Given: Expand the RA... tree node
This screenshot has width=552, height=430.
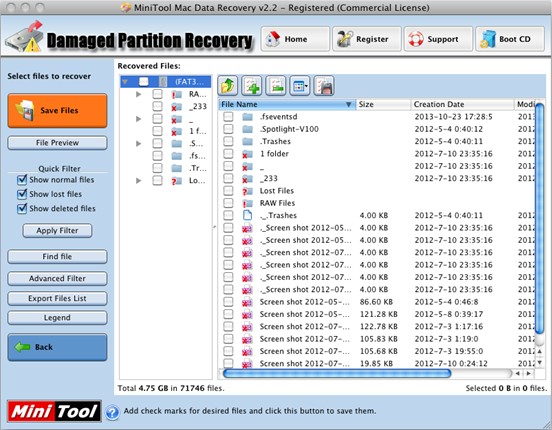Looking at the screenshot, I should click(139, 94).
